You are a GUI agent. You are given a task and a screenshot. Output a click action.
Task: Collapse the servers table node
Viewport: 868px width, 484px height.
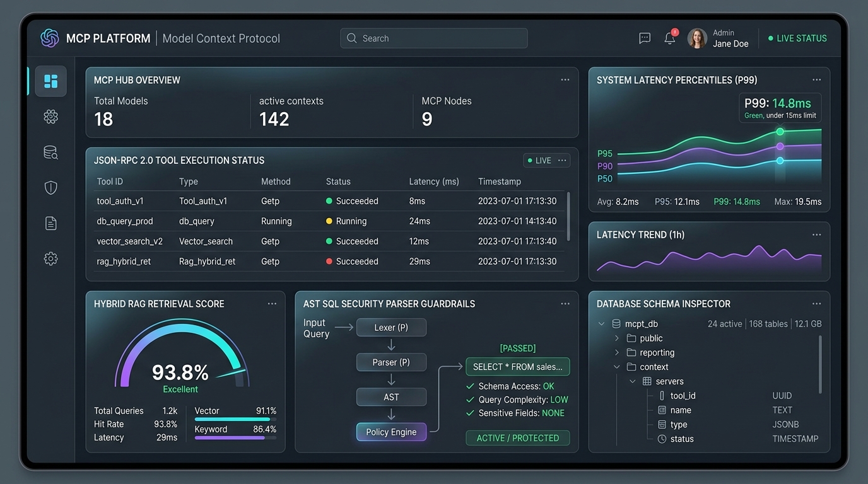(x=632, y=381)
